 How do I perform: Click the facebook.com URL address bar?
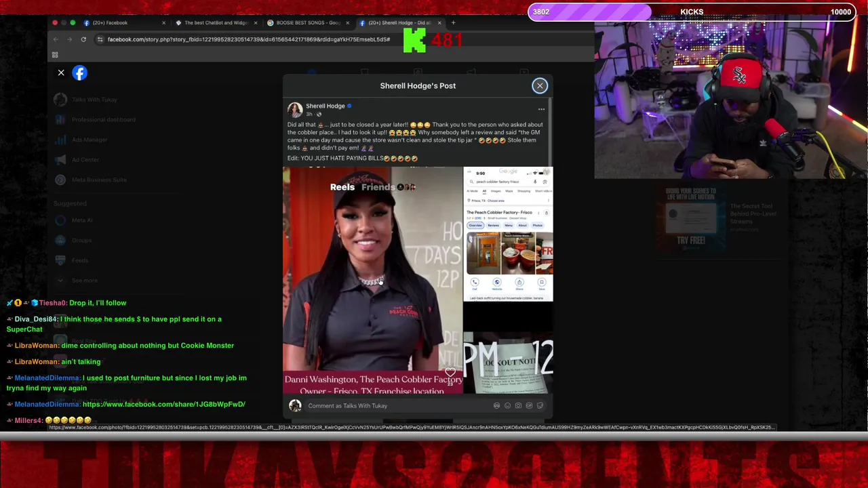[248, 39]
